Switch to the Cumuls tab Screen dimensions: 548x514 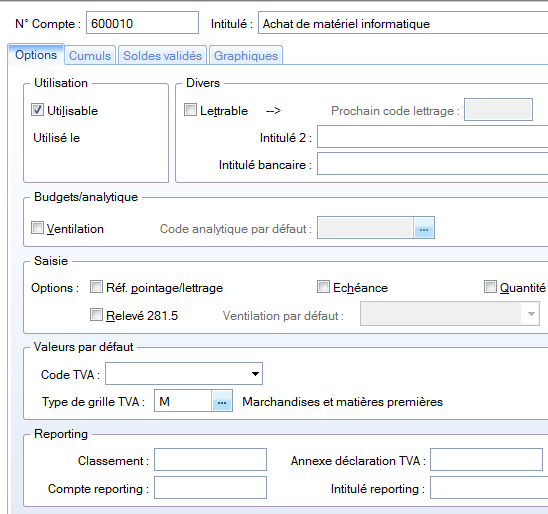[90, 56]
